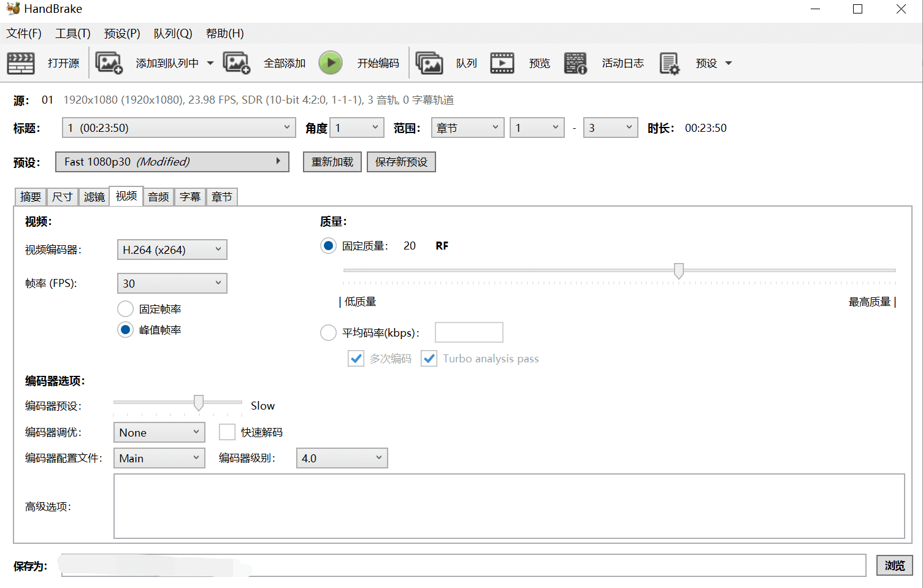Open the 编码器配置文件 Main dropdown
923x588 pixels.
[x=159, y=458]
